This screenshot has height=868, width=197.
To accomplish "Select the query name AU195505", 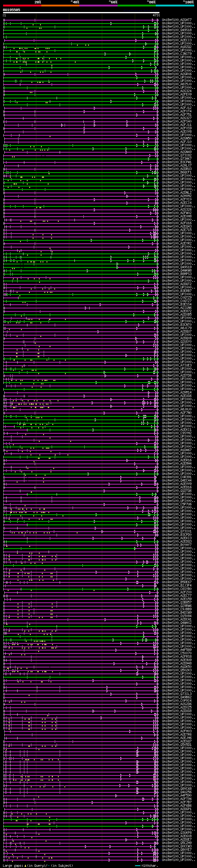I will 11,10.
